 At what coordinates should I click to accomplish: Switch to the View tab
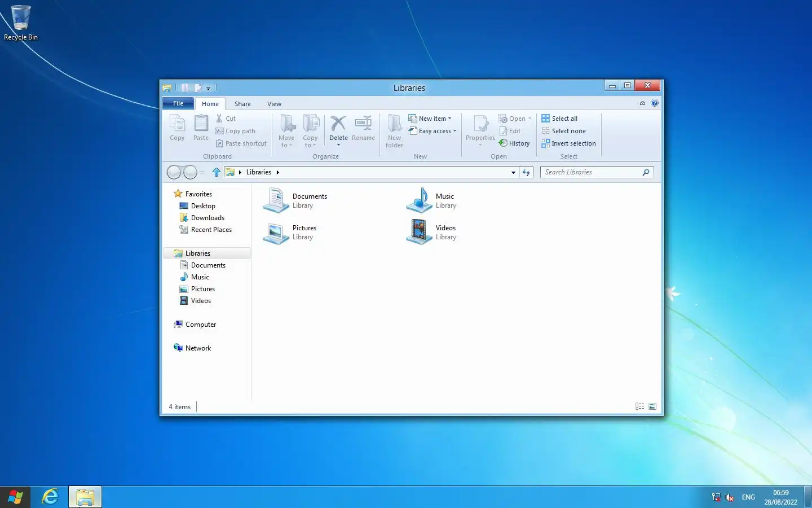274,104
